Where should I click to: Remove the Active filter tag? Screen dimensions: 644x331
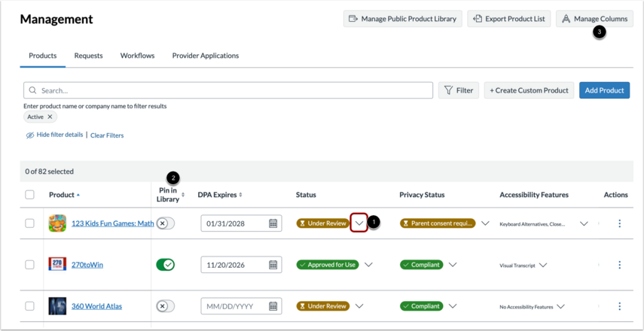click(50, 117)
